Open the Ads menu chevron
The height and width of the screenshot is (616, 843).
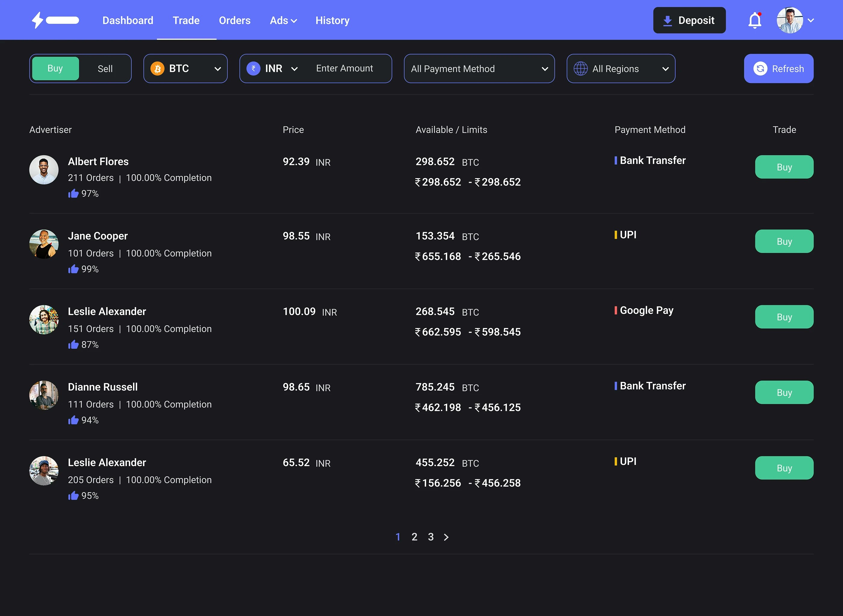pyautogui.click(x=294, y=21)
